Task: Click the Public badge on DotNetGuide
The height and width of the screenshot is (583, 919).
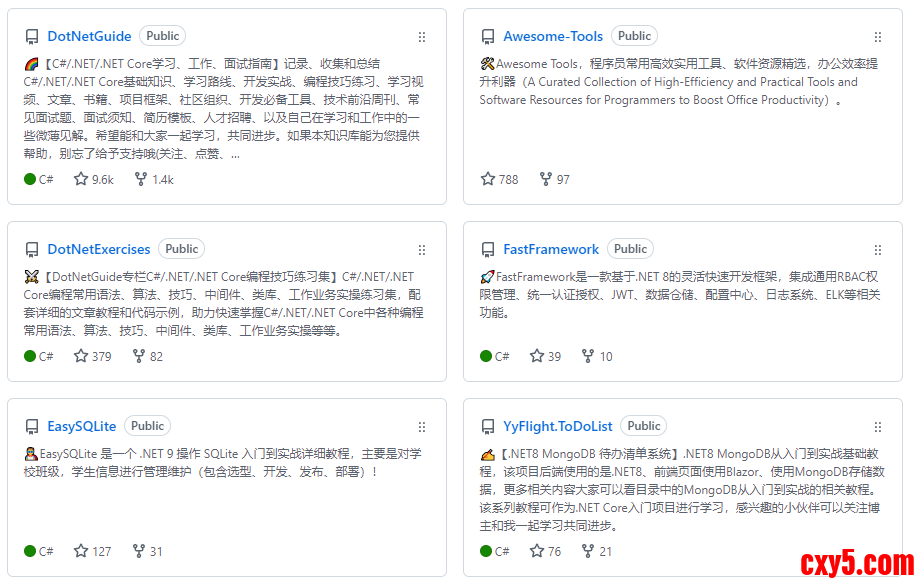Action: click(x=162, y=36)
